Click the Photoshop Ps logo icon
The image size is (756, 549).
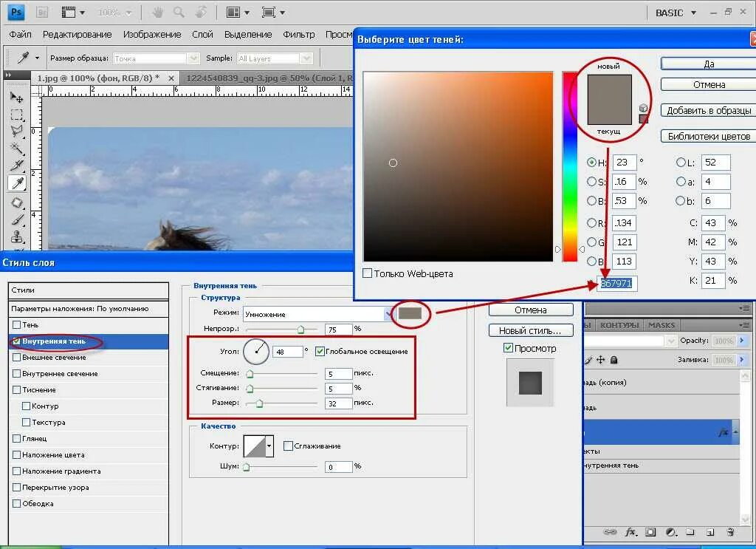pos(16,12)
